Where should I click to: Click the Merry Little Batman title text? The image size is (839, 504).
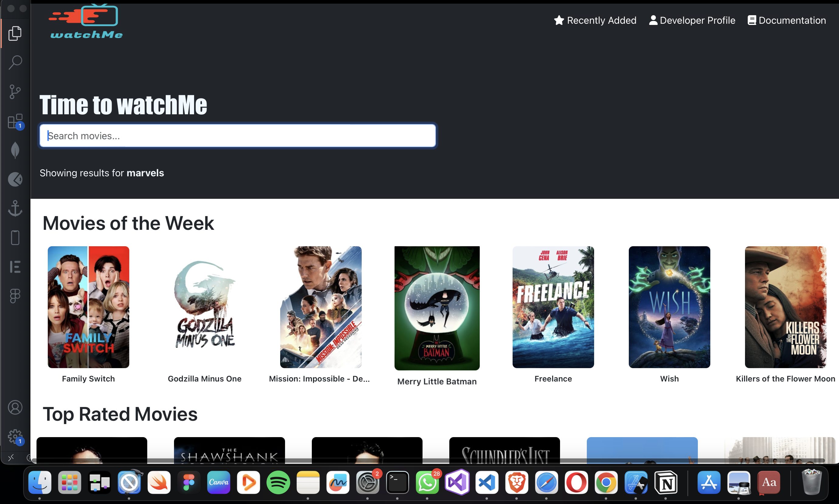[437, 381]
